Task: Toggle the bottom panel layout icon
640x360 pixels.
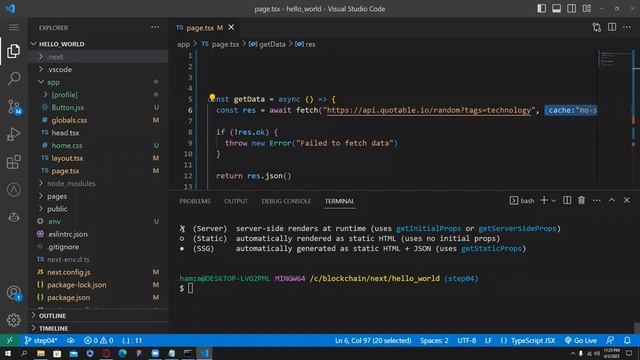Action: (x=556, y=9)
